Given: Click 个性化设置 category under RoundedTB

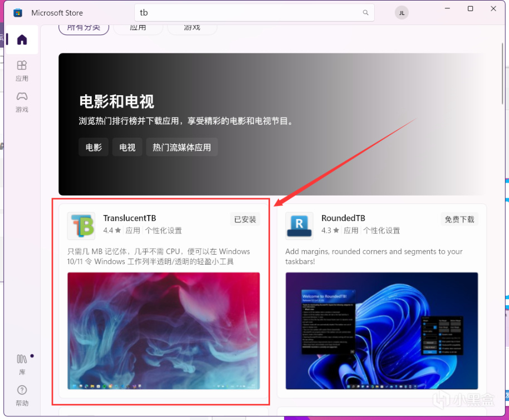Looking at the screenshot, I should pyautogui.click(x=381, y=231).
